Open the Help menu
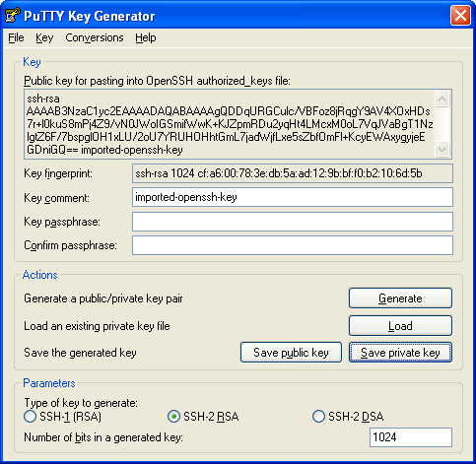476x464 pixels. click(x=146, y=37)
